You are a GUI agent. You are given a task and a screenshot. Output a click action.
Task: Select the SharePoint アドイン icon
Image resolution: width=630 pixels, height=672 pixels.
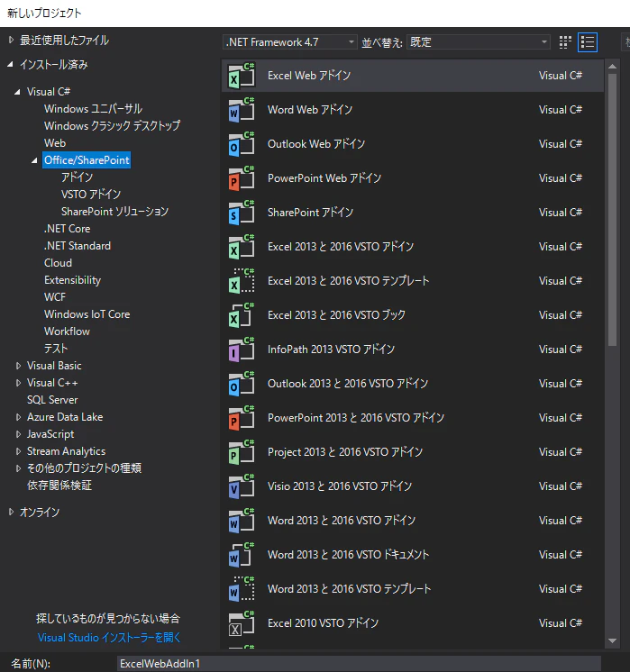coord(242,213)
